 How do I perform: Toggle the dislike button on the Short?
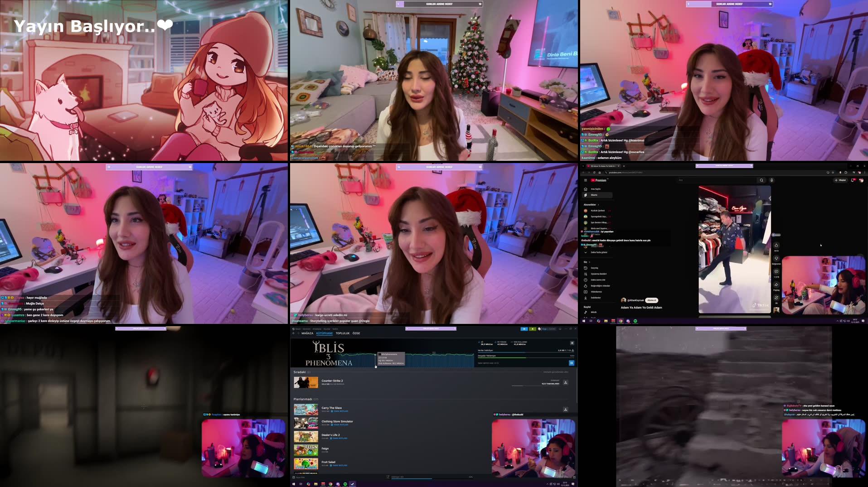point(776,258)
